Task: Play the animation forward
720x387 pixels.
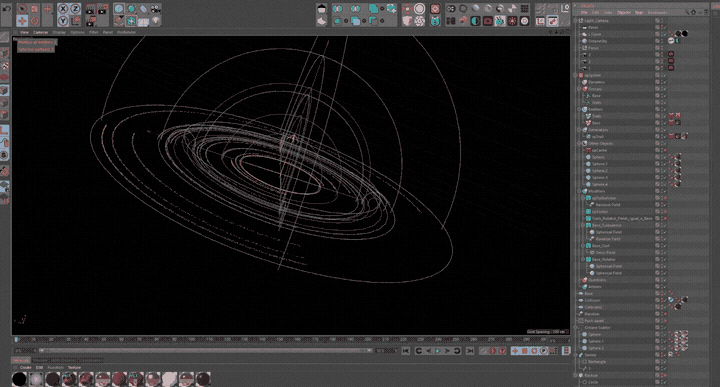Action: [438, 351]
